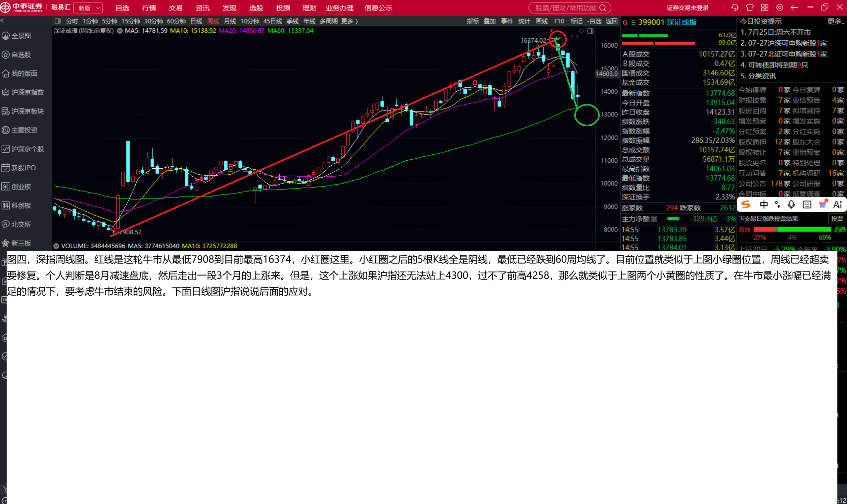Expand the 更多 periods chevron
Screen dimensions: 847x504
tap(350, 21)
